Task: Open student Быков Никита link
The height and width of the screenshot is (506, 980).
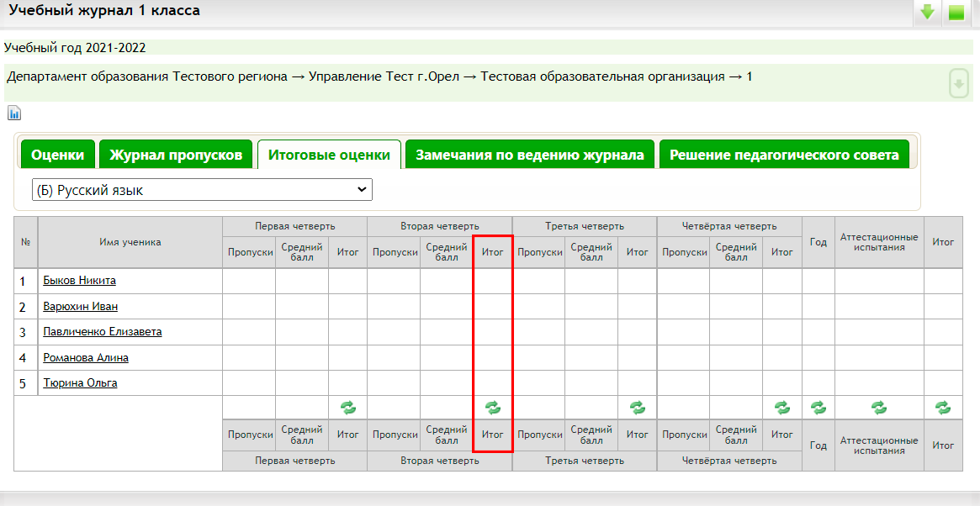Action: pyautogui.click(x=80, y=281)
